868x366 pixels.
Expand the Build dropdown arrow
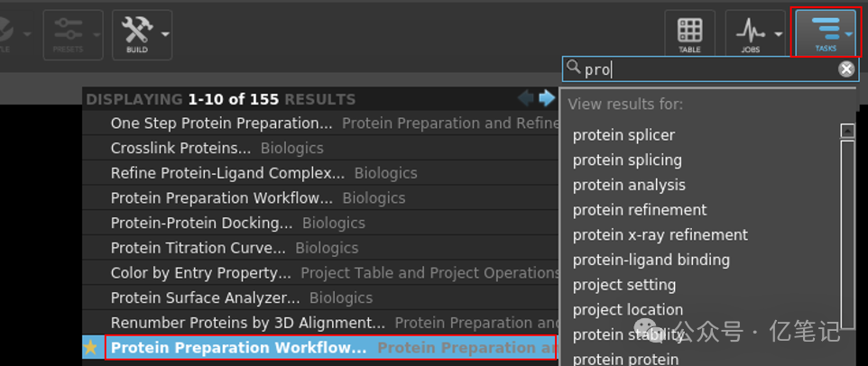coord(165,34)
